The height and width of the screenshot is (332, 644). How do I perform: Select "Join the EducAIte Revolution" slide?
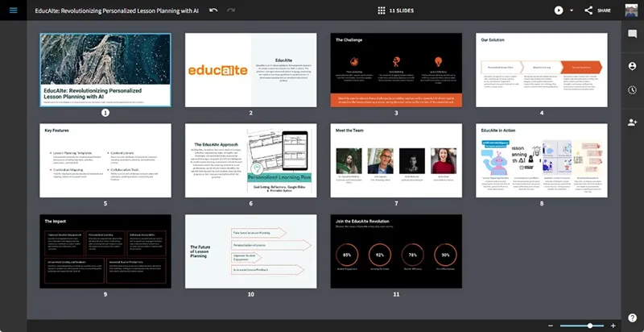coord(396,251)
